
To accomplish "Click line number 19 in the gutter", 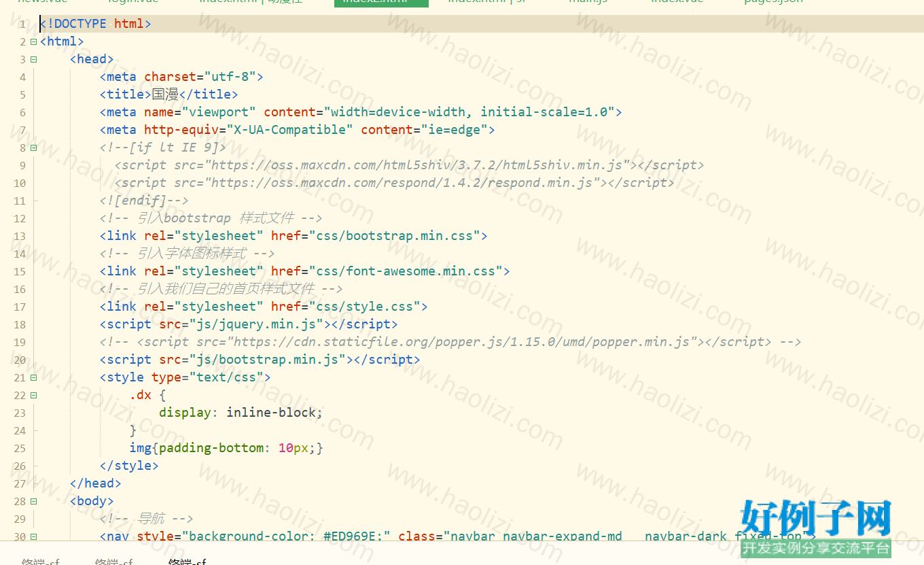I will (19, 343).
